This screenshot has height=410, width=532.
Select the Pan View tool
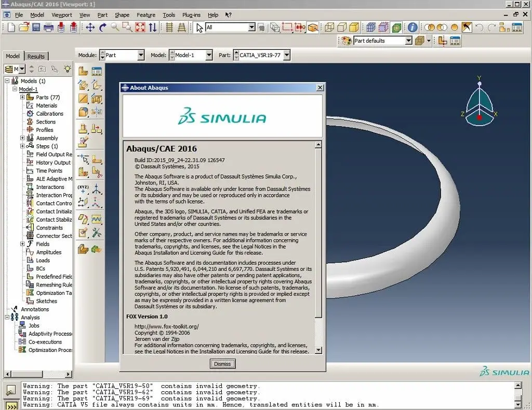[90, 26]
